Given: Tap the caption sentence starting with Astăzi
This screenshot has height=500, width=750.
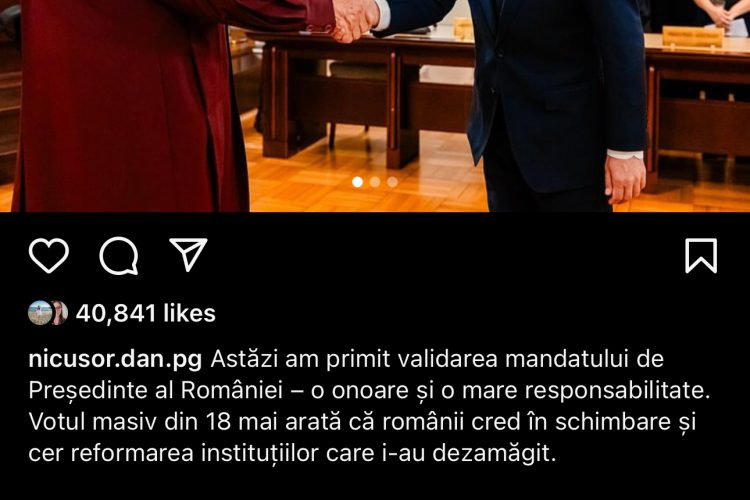Looking at the screenshot, I should 368,374.
